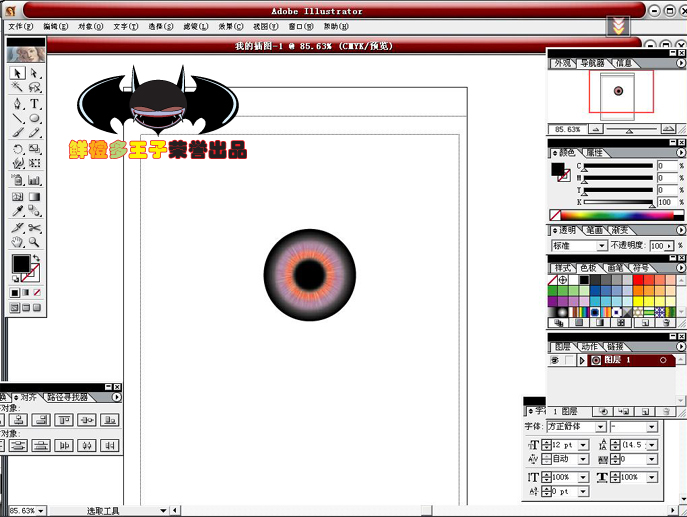
Task: Delete selection trash in Layers panel
Action: coord(666,411)
